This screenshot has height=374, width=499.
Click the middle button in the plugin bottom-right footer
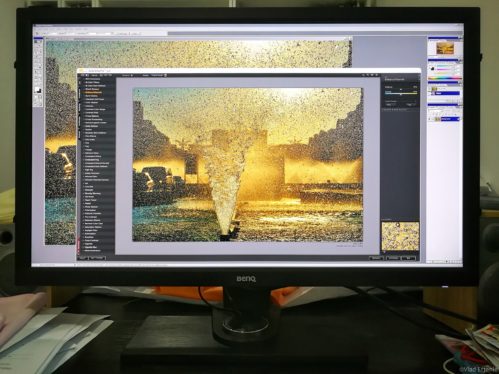393,258
